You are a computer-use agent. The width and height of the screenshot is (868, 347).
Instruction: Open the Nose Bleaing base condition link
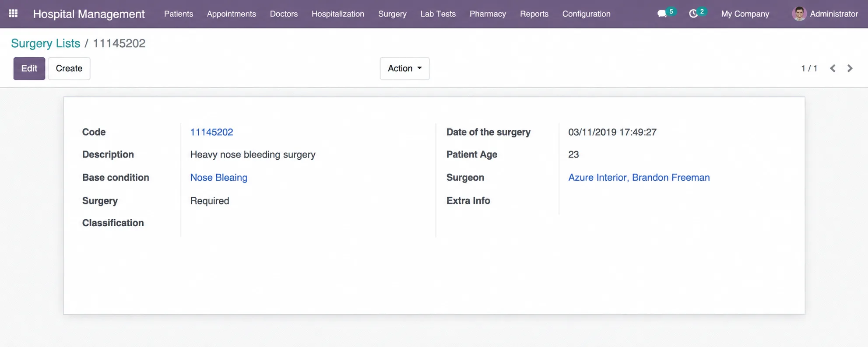tap(218, 178)
